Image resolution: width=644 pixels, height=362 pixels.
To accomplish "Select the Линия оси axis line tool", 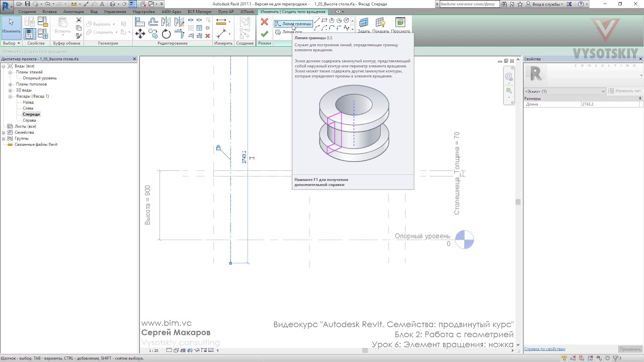I will pos(289,32).
